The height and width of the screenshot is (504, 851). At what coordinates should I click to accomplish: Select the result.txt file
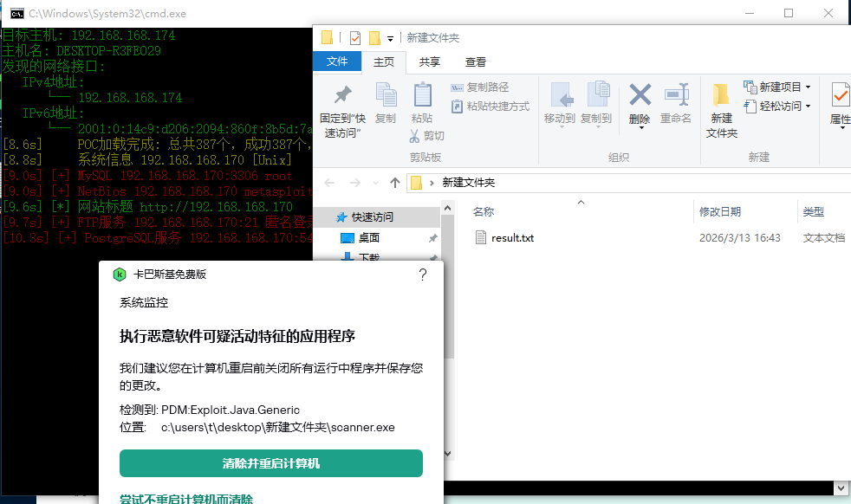tap(512, 238)
